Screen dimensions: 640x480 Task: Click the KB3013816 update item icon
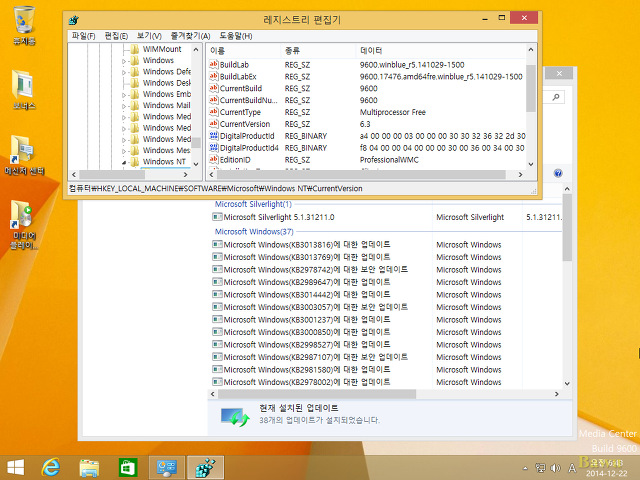pos(217,244)
